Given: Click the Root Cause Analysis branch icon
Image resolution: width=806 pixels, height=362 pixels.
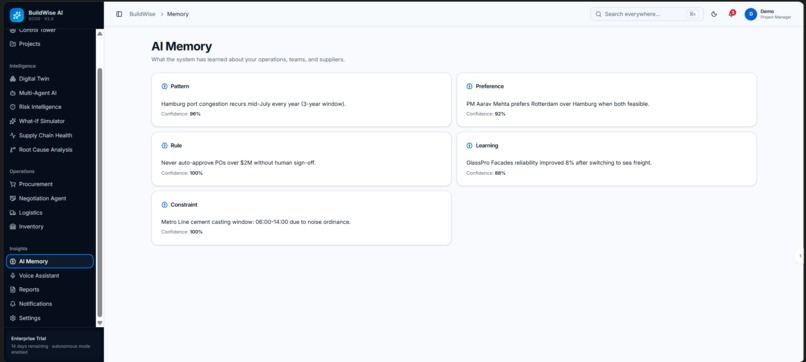Looking at the screenshot, I should (x=13, y=150).
